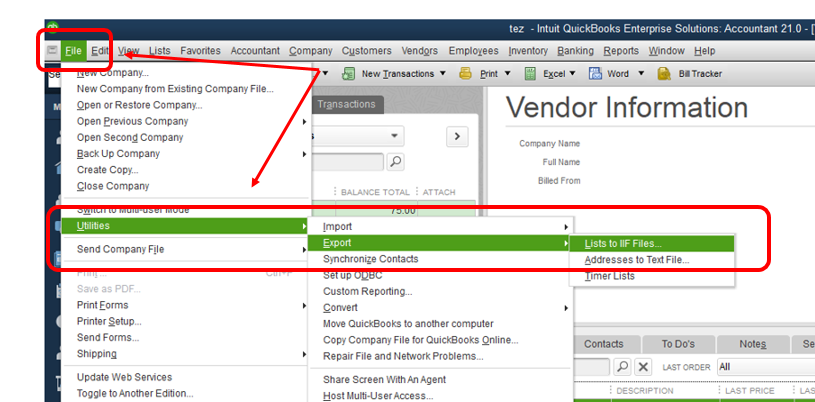Select Export in Utilities submenu
This screenshot has height=402, width=815.
click(441, 243)
